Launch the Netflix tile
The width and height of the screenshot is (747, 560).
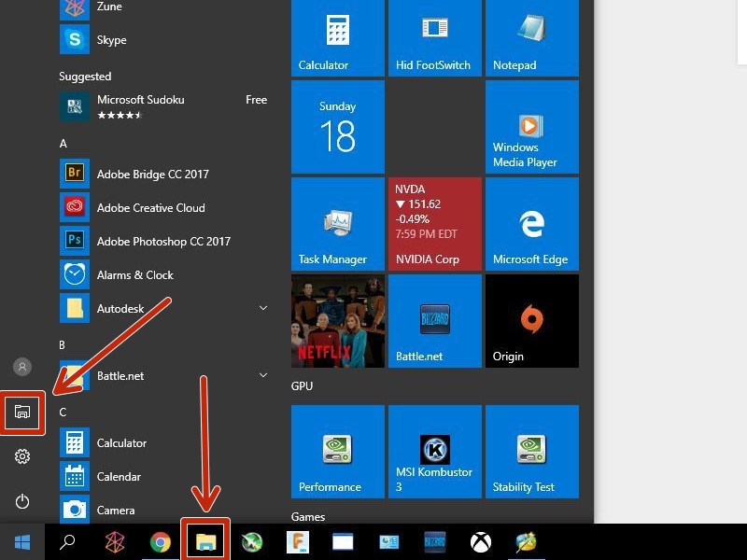336,320
